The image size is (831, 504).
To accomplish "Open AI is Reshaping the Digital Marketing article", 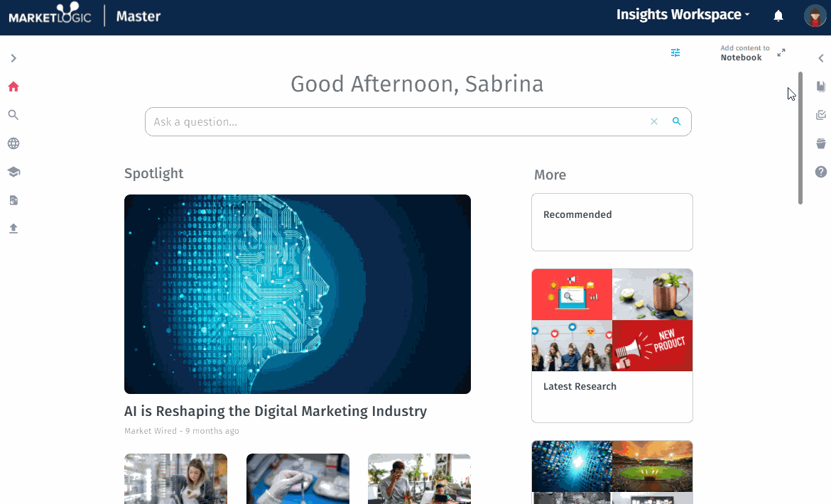I will [x=276, y=411].
